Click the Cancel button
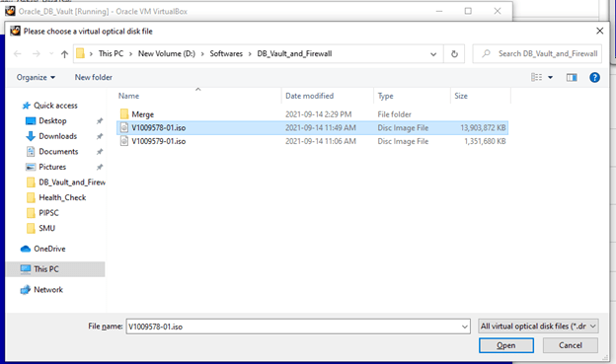Screen dimensions: 616x364 [x=571, y=345]
